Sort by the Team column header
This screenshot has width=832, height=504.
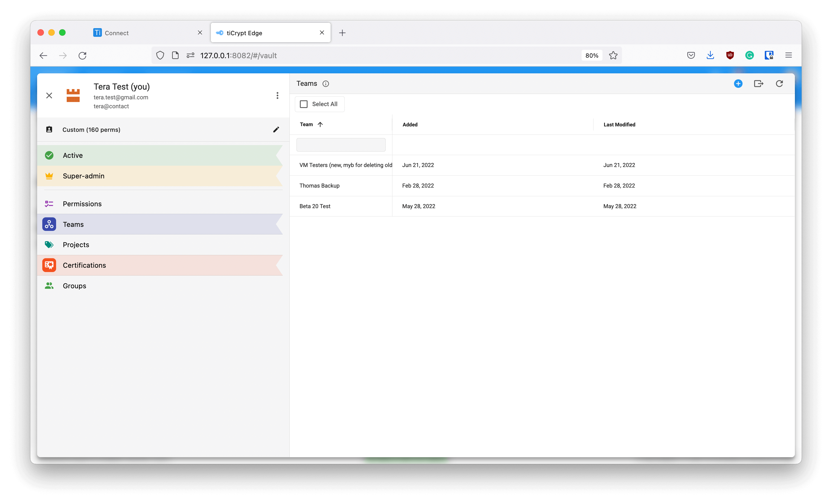(307, 125)
